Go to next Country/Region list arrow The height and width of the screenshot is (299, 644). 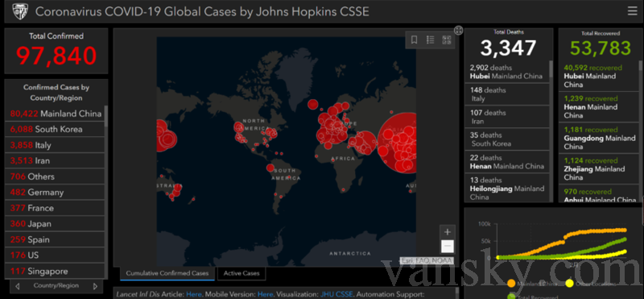[95, 286]
